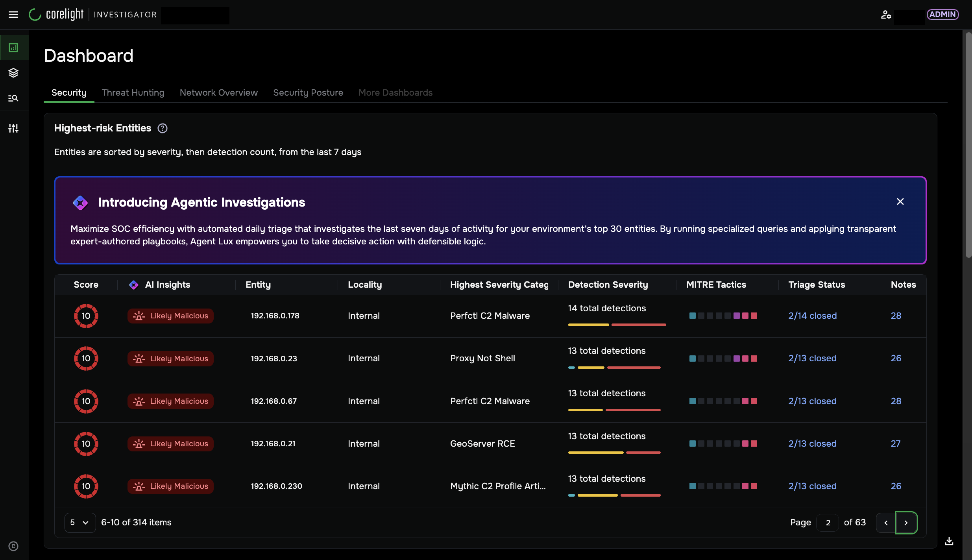The height and width of the screenshot is (560, 972).
Task: Click severity bar of 14 total detections
Action: (x=617, y=325)
